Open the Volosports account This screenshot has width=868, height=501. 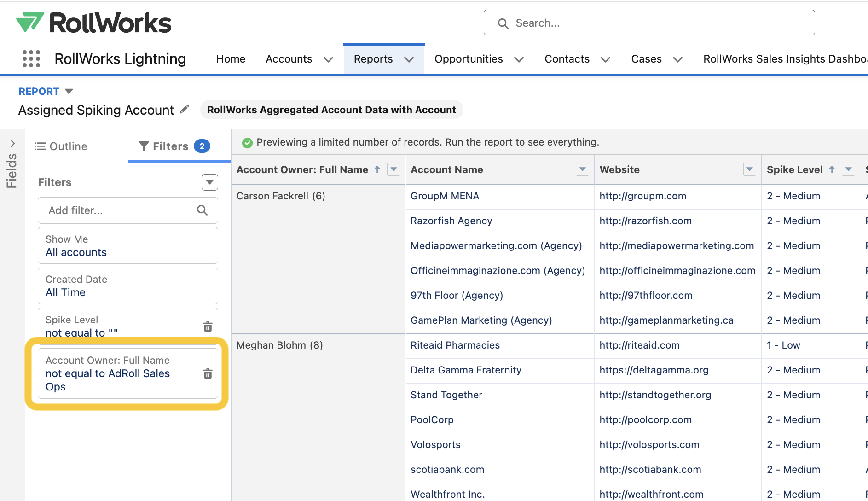click(435, 445)
